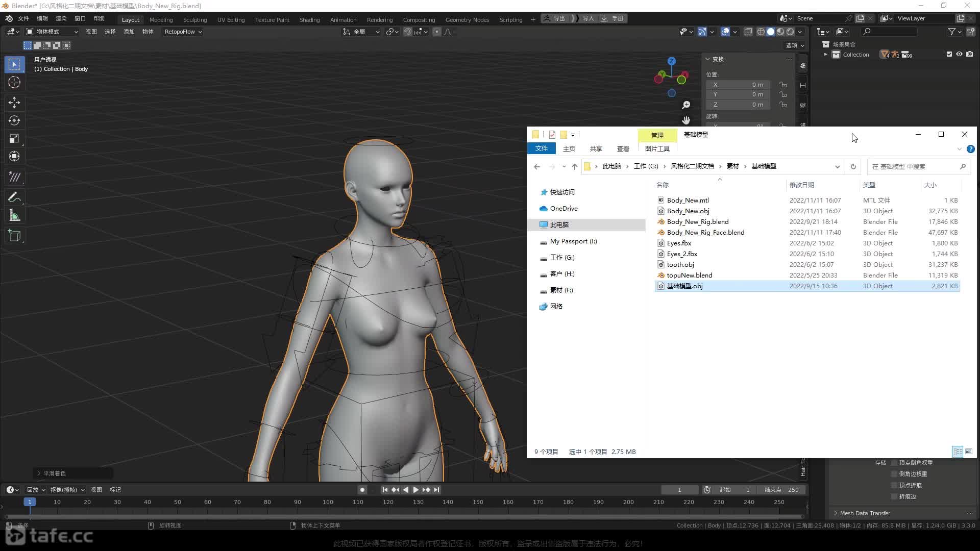This screenshot has height=551, width=980.
Task: Collapse the 变换 panel
Action: tap(708, 59)
